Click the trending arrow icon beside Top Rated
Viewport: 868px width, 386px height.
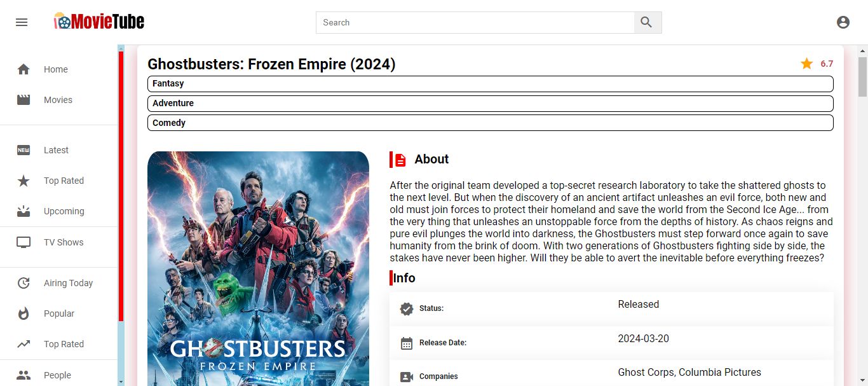coord(24,344)
